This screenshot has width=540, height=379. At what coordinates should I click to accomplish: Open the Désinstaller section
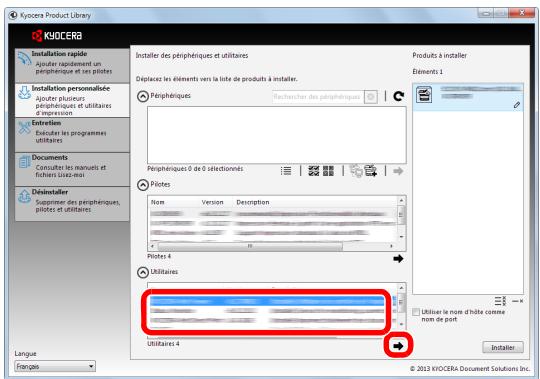pos(72,204)
